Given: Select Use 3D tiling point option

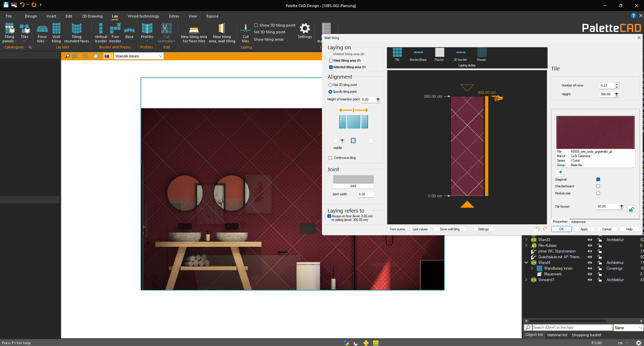Looking at the screenshot, I should point(330,85).
